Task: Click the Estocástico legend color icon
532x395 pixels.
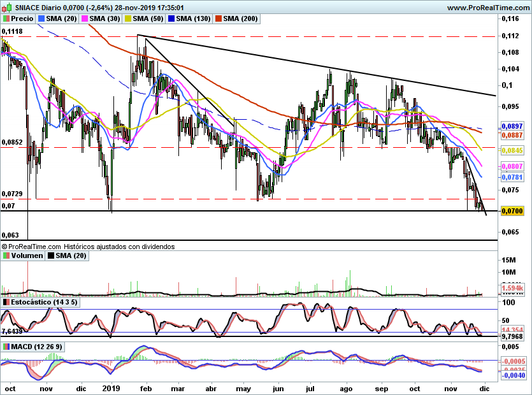Action: [6, 302]
